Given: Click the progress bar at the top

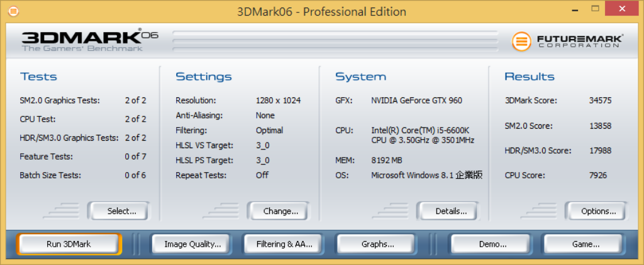Looking at the screenshot, I should (335, 41).
